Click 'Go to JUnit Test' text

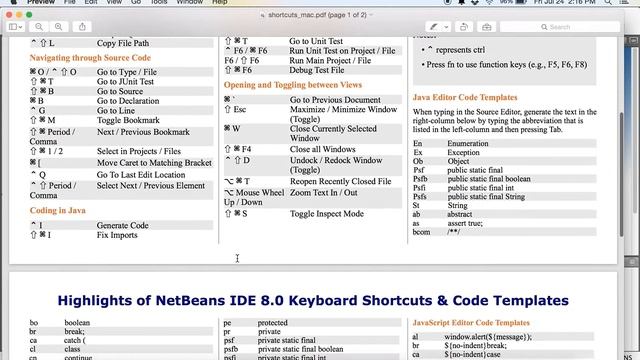(125, 82)
